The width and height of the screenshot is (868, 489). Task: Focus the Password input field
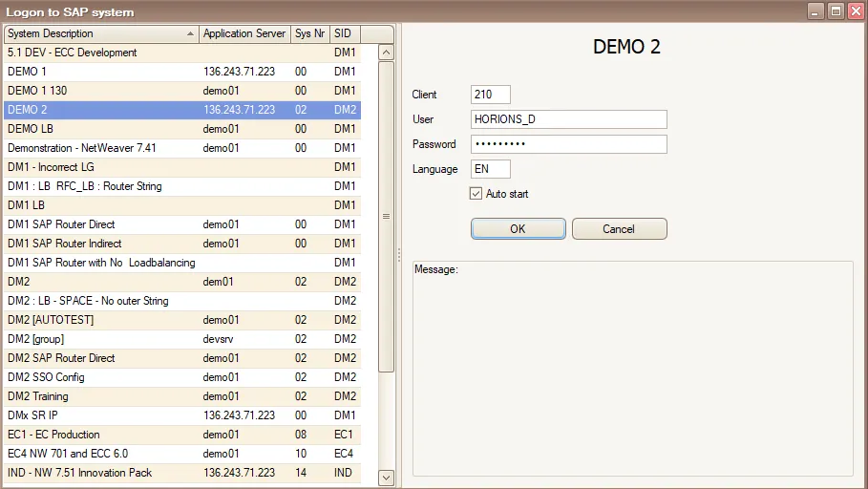(569, 144)
